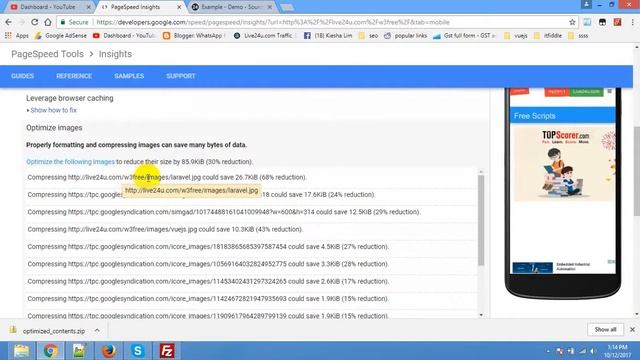Viewport: 640px width, 360px height.
Task: Close the Dashboard - YouTube tab
Action: point(88,7)
